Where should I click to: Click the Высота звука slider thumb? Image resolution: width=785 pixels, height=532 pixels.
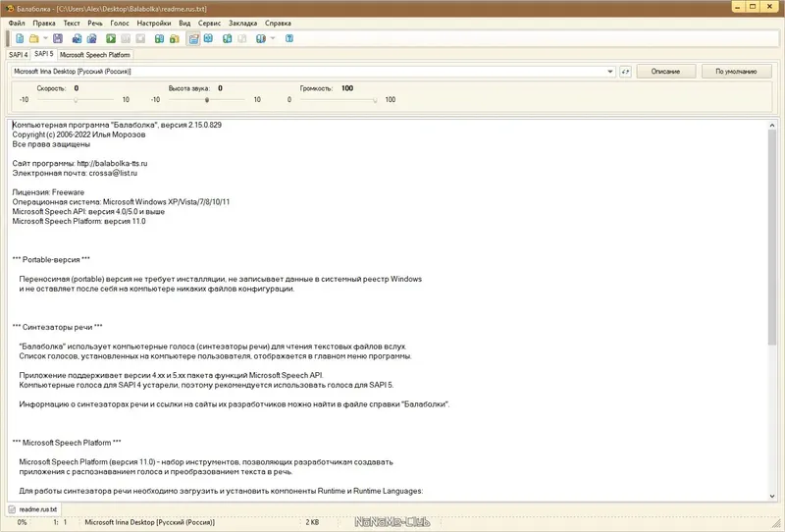coord(207,100)
